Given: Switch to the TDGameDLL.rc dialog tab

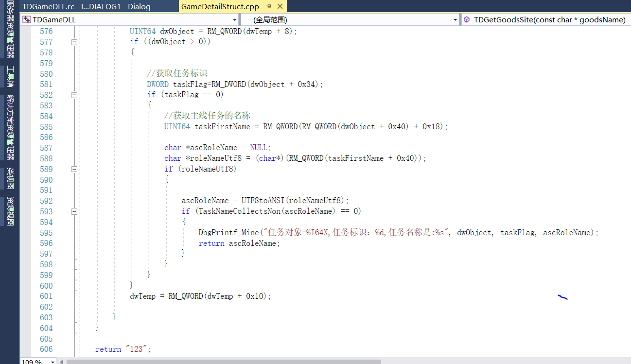Looking at the screenshot, I should point(86,7).
